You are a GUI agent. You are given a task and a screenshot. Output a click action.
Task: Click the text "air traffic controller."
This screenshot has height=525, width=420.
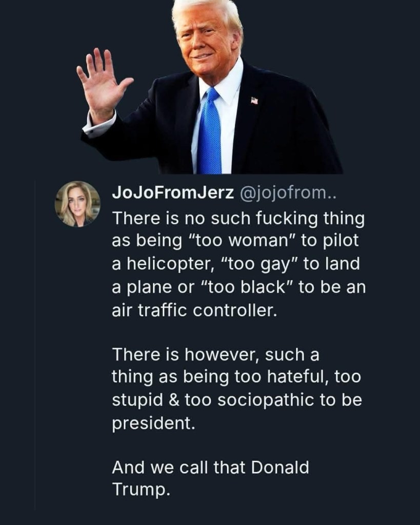click(x=194, y=309)
